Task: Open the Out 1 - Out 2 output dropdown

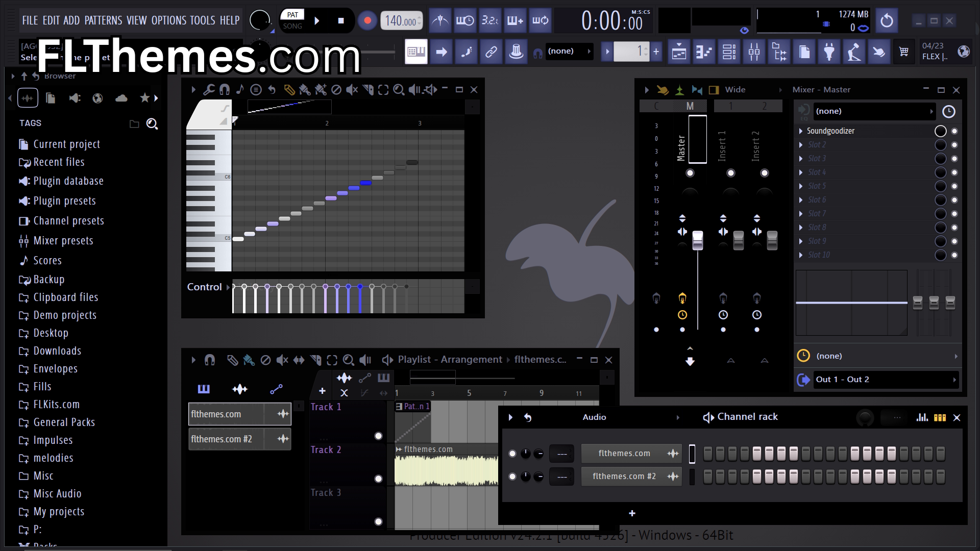Action: tap(886, 380)
